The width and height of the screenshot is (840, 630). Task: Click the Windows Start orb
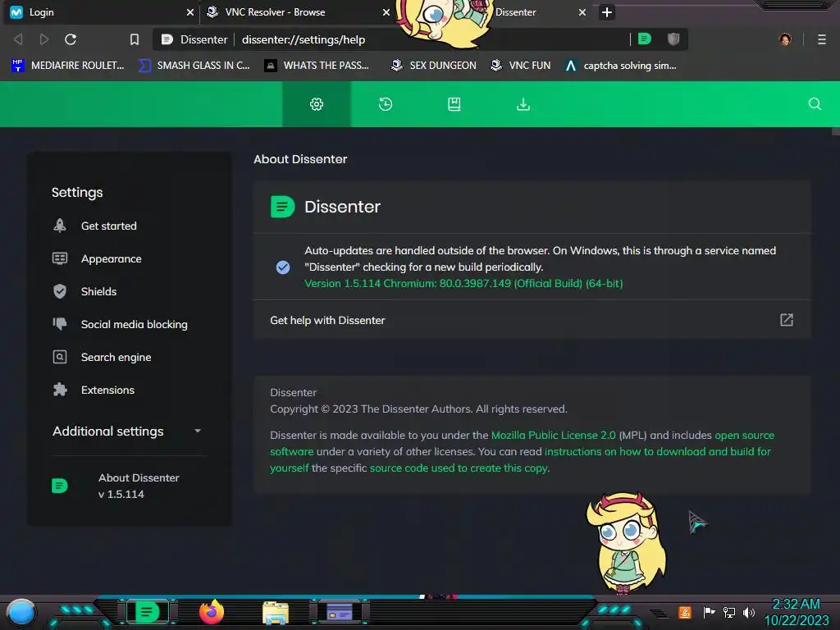tap(21, 613)
